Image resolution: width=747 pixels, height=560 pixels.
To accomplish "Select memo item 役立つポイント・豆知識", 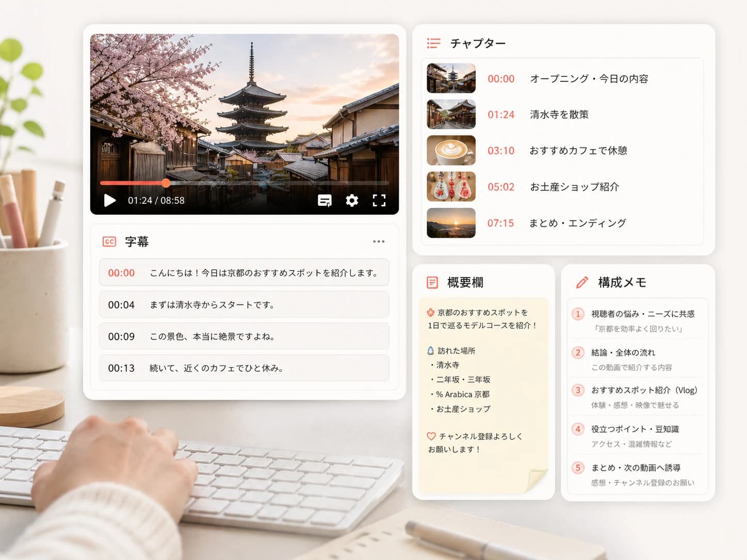I will click(635, 429).
